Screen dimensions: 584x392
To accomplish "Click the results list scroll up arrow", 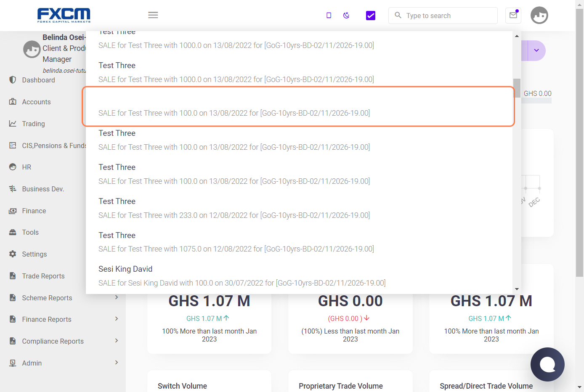I will (x=517, y=36).
